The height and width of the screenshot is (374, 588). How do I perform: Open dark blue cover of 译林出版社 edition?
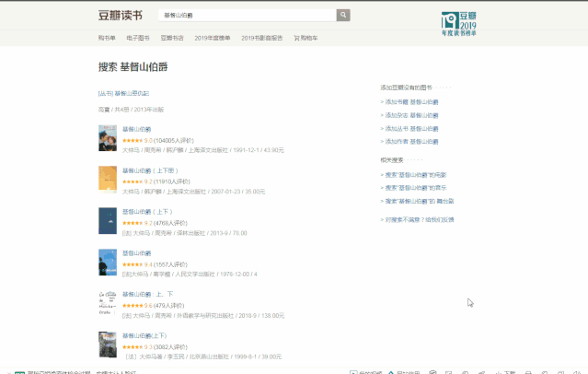tap(108, 221)
